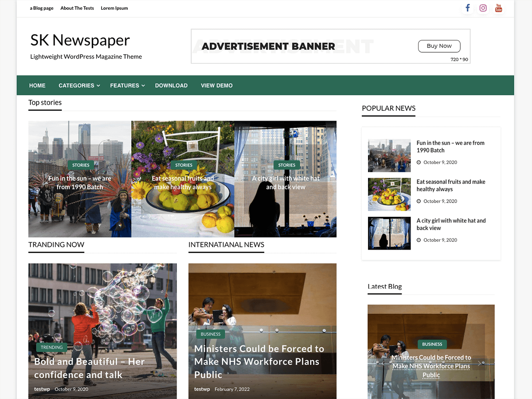This screenshot has width=532, height=399.
Task: Open 'Eat seasonal fruits' article in Popular News
Action: (x=451, y=185)
